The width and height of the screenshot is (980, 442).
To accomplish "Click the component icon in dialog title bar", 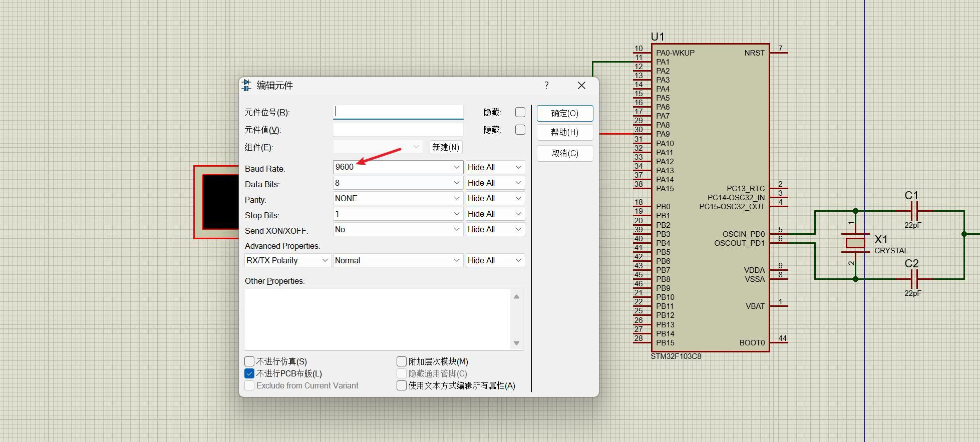I will (x=246, y=85).
